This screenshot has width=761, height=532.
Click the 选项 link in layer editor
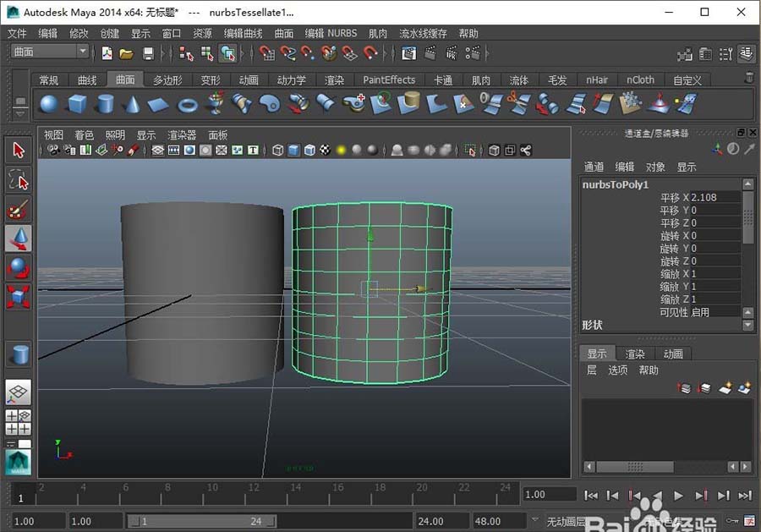tap(618, 370)
